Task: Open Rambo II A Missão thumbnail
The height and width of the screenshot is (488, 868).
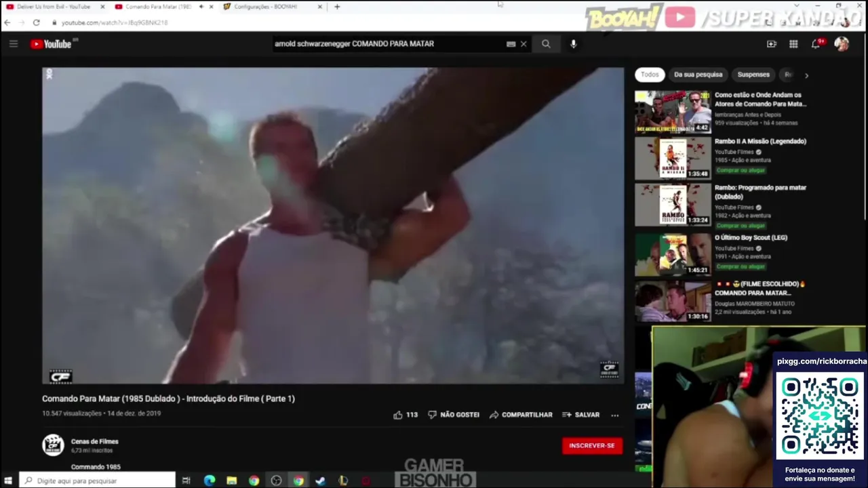Action: click(x=673, y=158)
